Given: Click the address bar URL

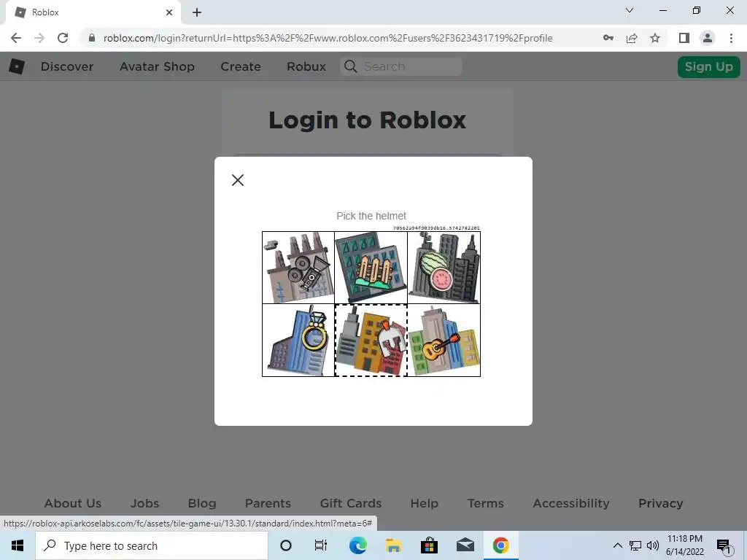Looking at the screenshot, I should [328, 38].
